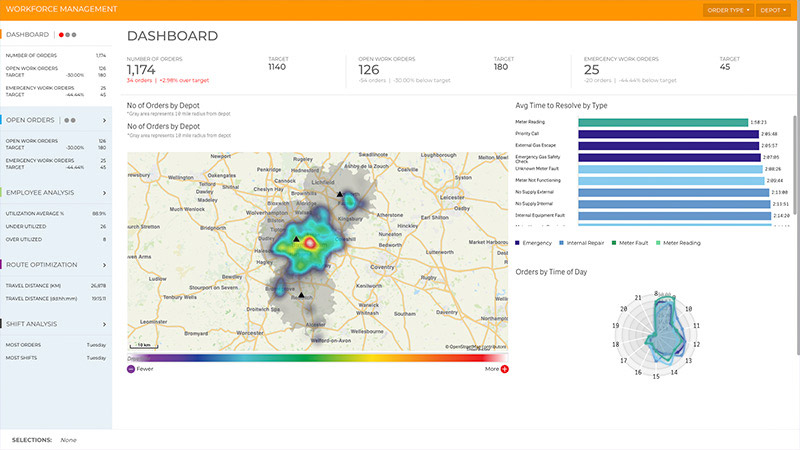The width and height of the screenshot is (800, 450).
Task: Open the ROUTE OPTIMIZATION section
Action: point(42,265)
